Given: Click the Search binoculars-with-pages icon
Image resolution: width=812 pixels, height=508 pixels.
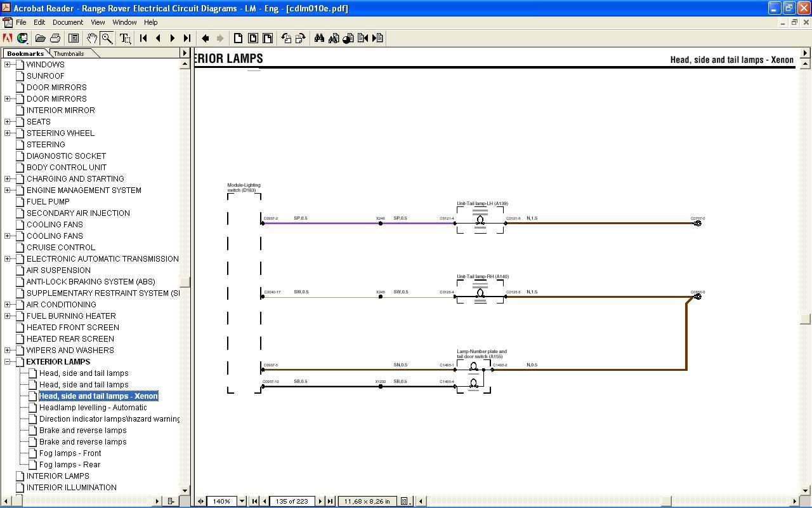Looking at the screenshot, I should [x=334, y=38].
